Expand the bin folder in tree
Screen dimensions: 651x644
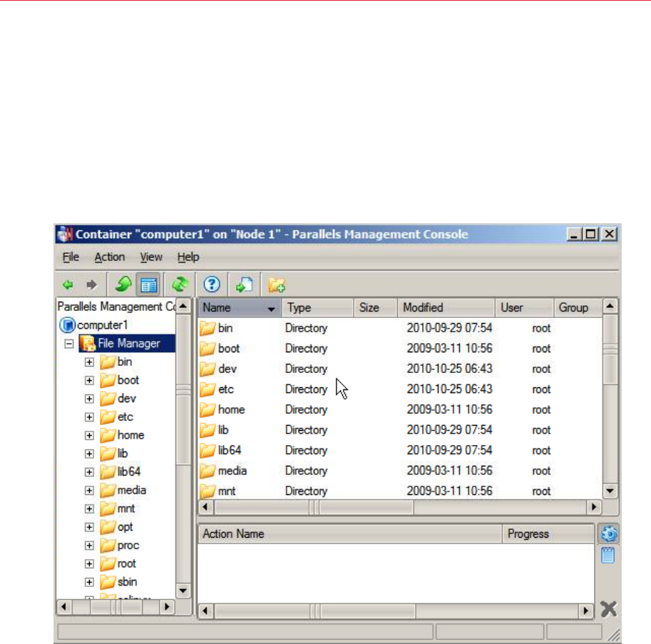pyautogui.click(x=89, y=362)
